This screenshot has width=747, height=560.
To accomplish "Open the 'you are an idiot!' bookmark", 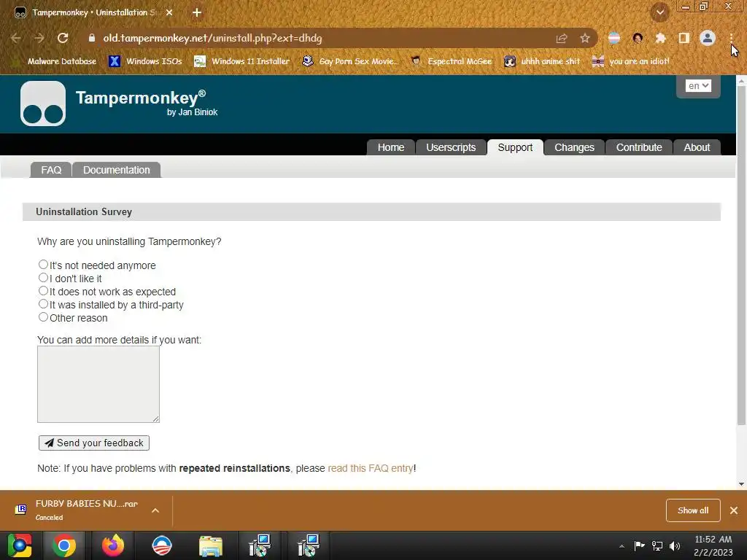I will [630, 61].
